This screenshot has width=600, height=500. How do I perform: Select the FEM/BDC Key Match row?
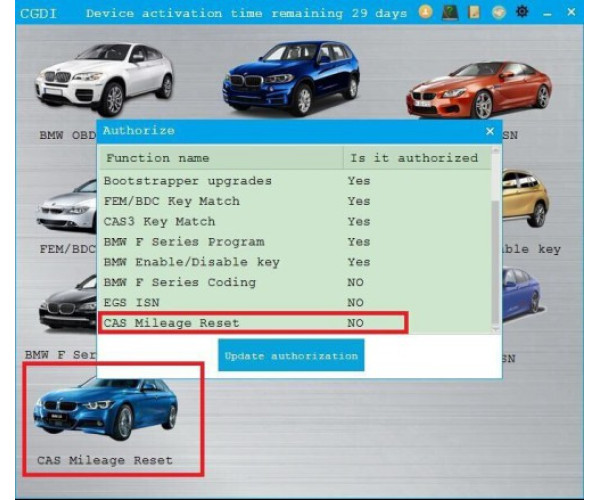[x=295, y=201]
